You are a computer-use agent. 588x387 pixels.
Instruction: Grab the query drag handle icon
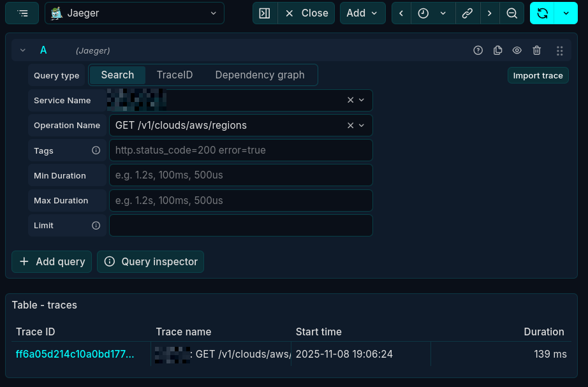(x=559, y=50)
